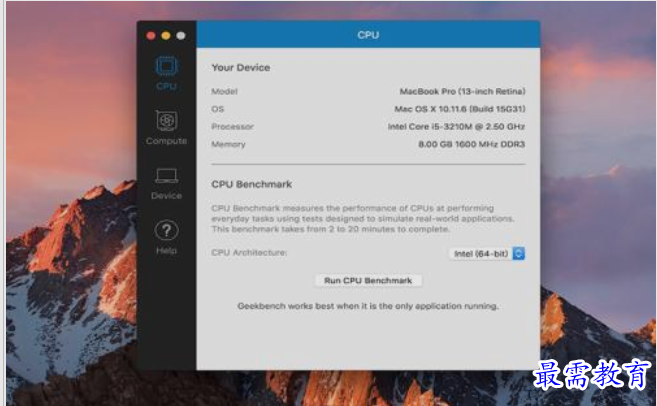Click the CPU Benchmark description paragraph
657x406 pixels.
[x=363, y=219]
